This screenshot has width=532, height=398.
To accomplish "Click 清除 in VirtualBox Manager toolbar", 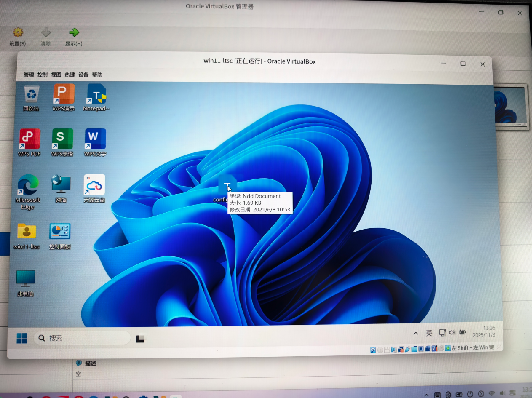I will (x=46, y=37).
